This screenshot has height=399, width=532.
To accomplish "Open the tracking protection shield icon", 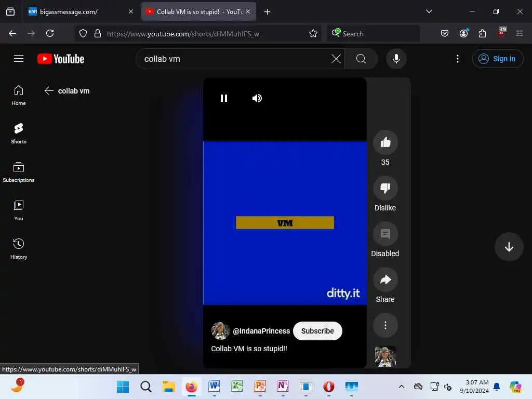I will [83, 33].
